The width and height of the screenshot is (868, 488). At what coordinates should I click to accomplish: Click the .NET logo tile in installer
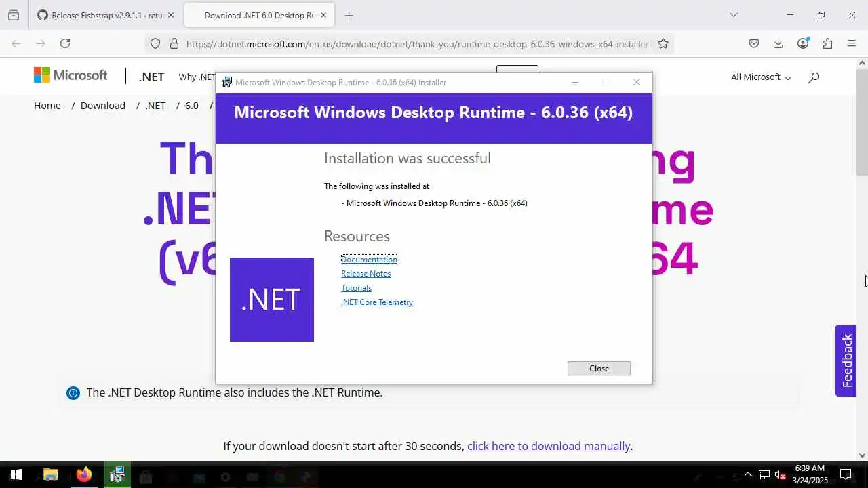click(x=271, y=299)
